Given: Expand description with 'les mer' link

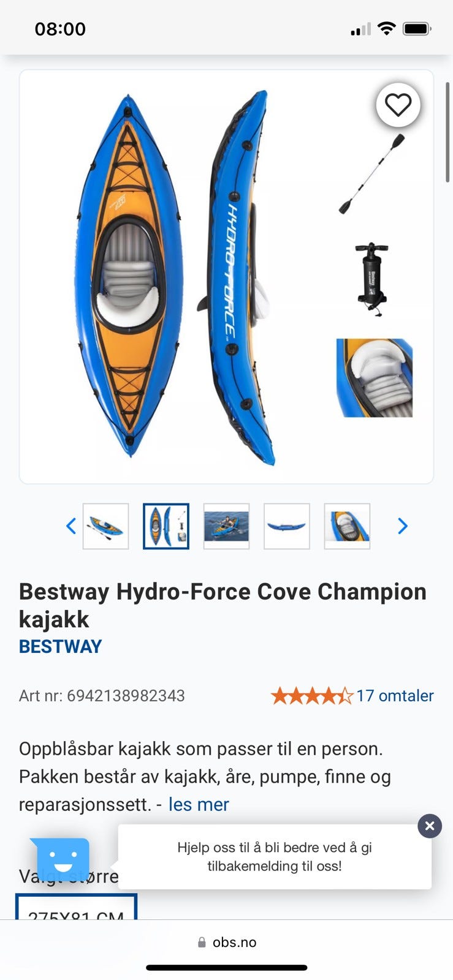Looking at the screenshot, I should (199, 804).
